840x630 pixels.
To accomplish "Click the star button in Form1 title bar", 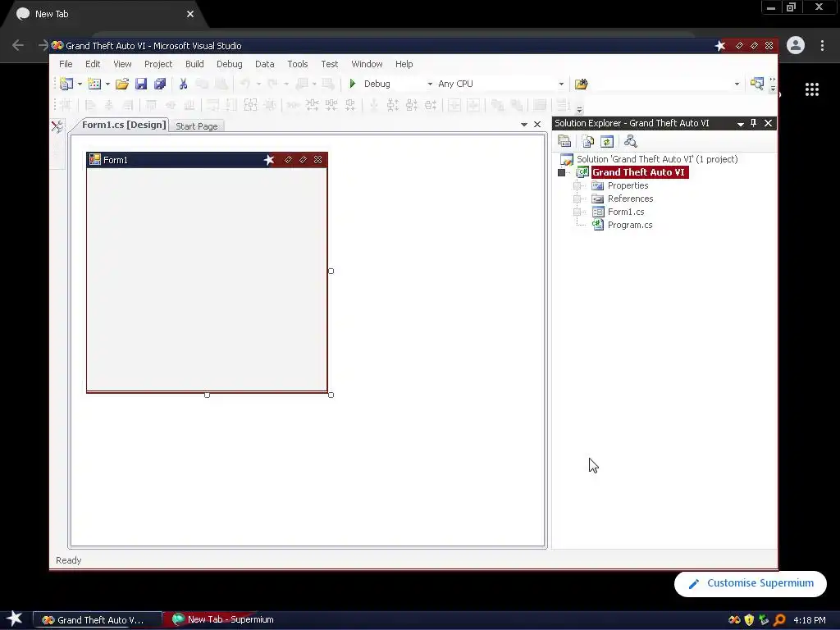I will coord(269,160).
